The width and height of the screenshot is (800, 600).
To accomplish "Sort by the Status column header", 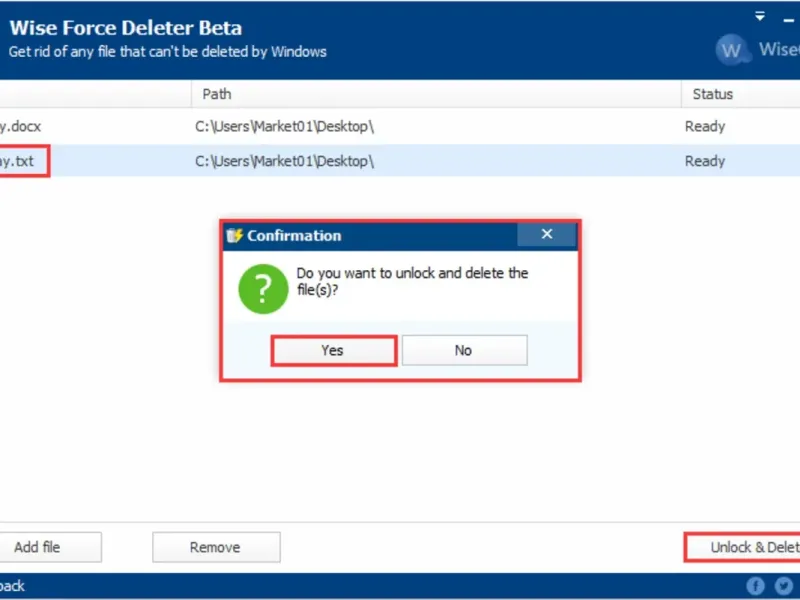I will point(712,94).
